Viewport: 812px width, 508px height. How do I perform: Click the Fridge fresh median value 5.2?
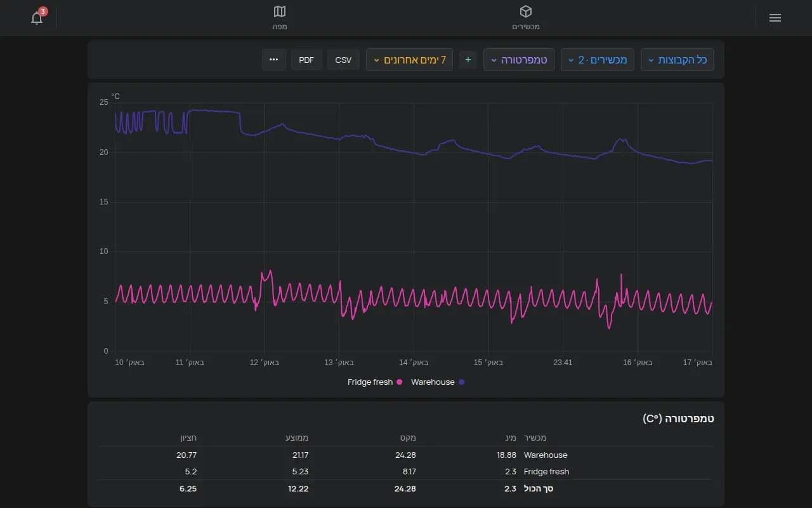pyautogui.click(x=190, y=472)
